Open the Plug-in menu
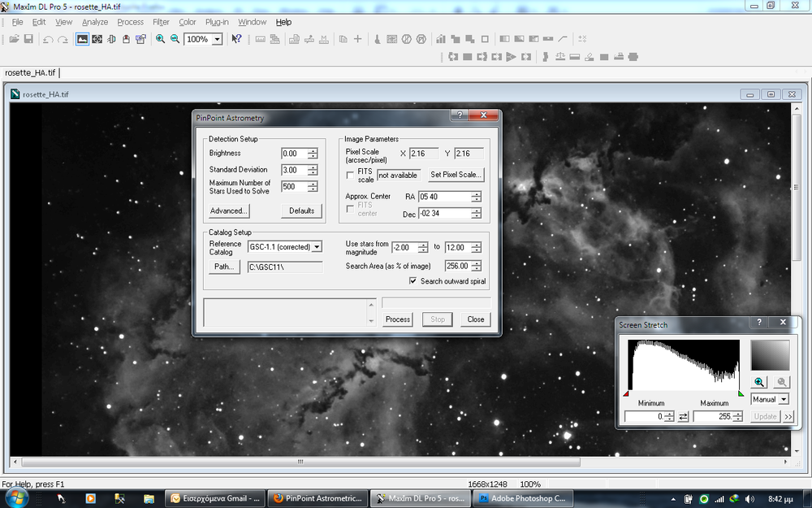This screenshot has height=508, width=812. [x=216, y=22]
